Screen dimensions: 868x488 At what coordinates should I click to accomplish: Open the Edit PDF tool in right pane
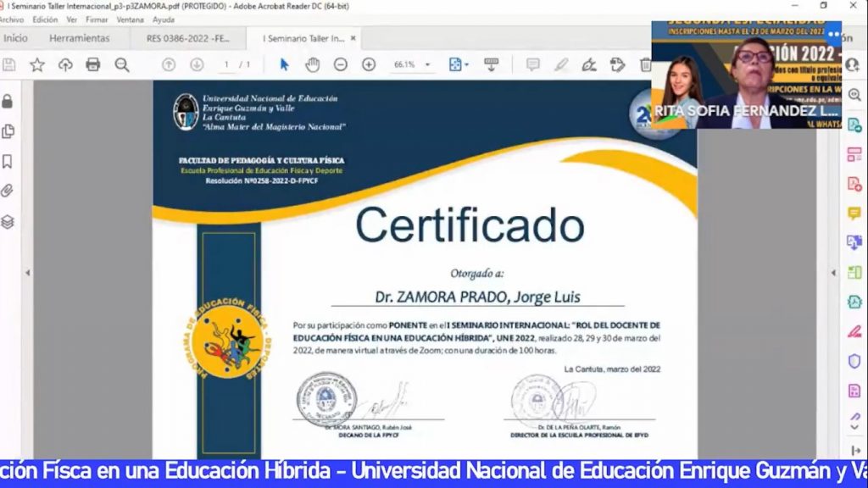pos(854,154)
